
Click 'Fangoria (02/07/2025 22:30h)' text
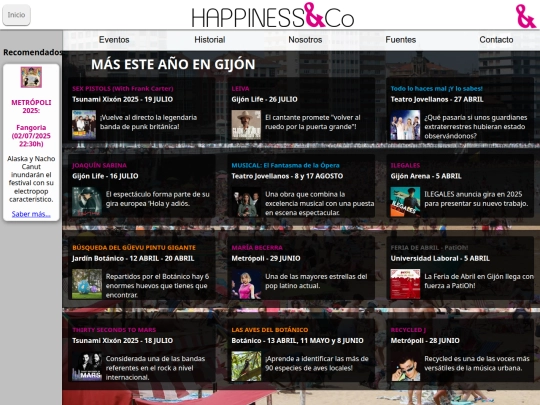(31, 136)
